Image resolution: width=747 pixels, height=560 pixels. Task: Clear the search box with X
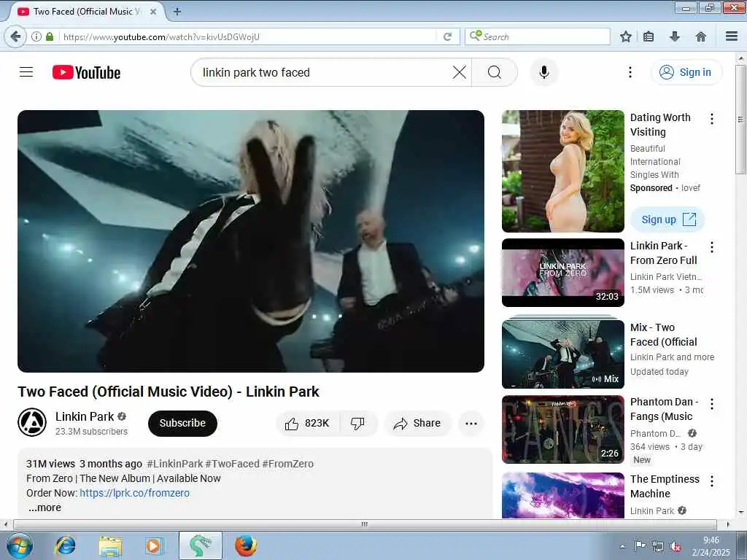point(460,72)
